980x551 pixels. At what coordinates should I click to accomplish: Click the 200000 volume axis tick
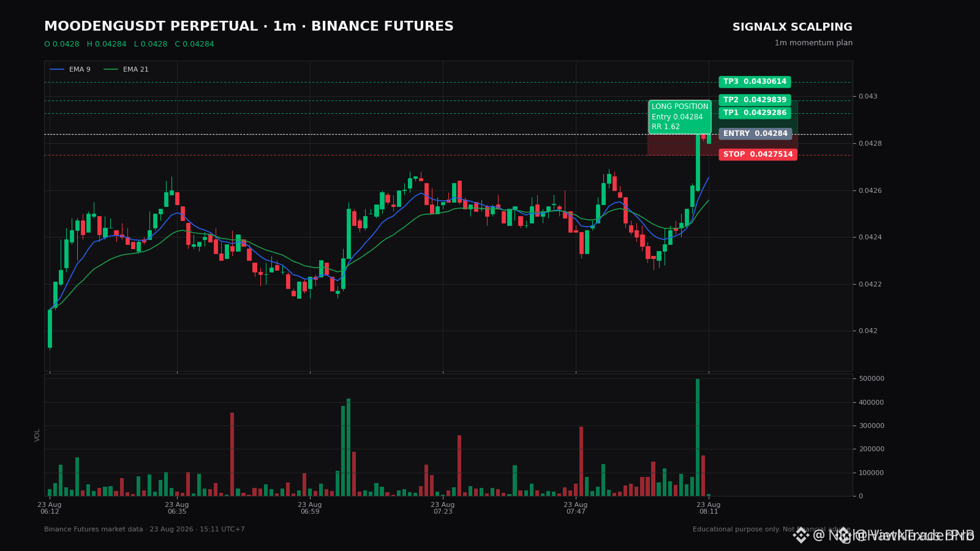point(872,449)
